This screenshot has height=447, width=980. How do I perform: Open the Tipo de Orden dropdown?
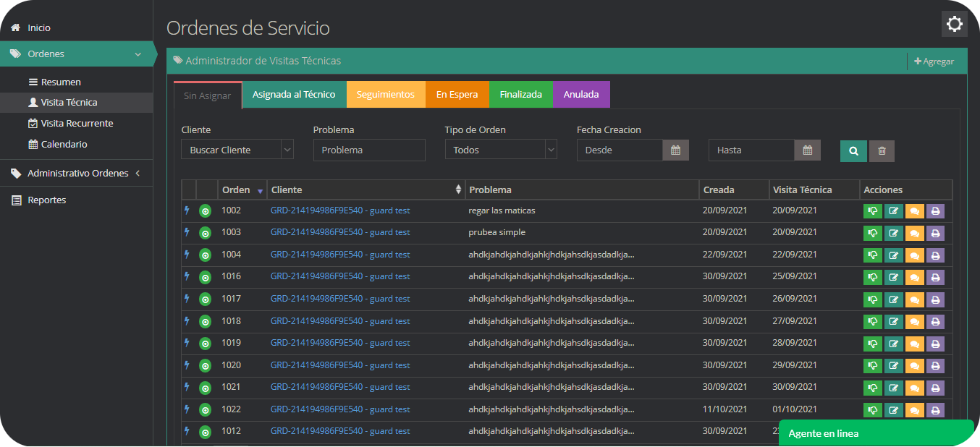[x=500, y=150]
